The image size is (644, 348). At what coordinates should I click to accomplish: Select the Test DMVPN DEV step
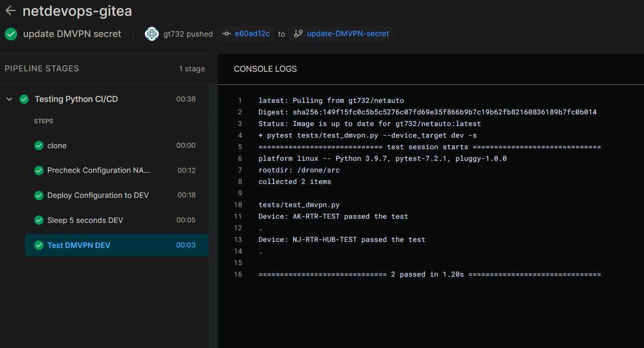[x=79, y=245]
